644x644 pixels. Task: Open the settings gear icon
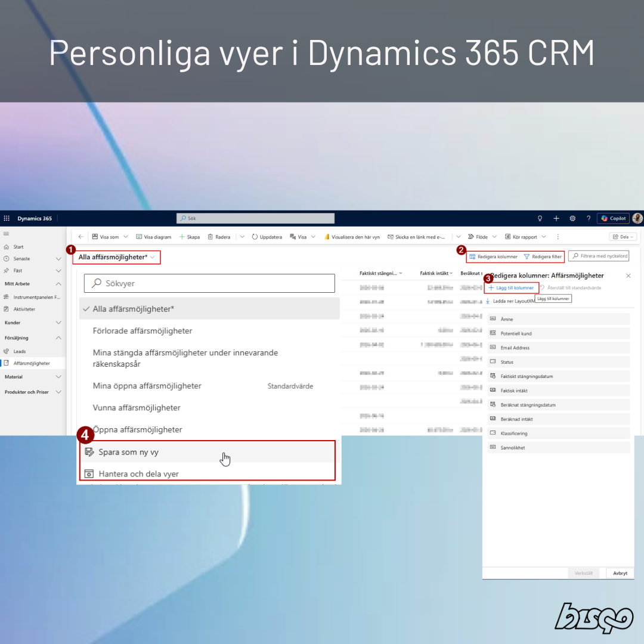point(572,218)
